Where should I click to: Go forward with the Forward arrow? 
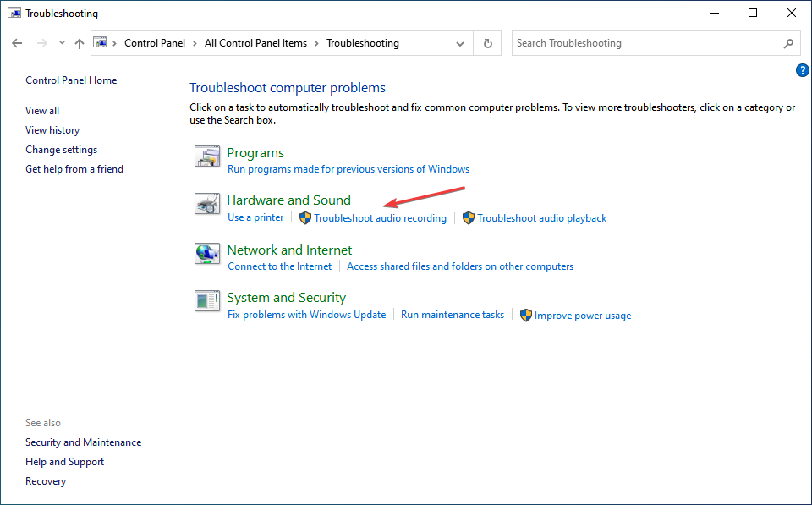click(42, 43)
